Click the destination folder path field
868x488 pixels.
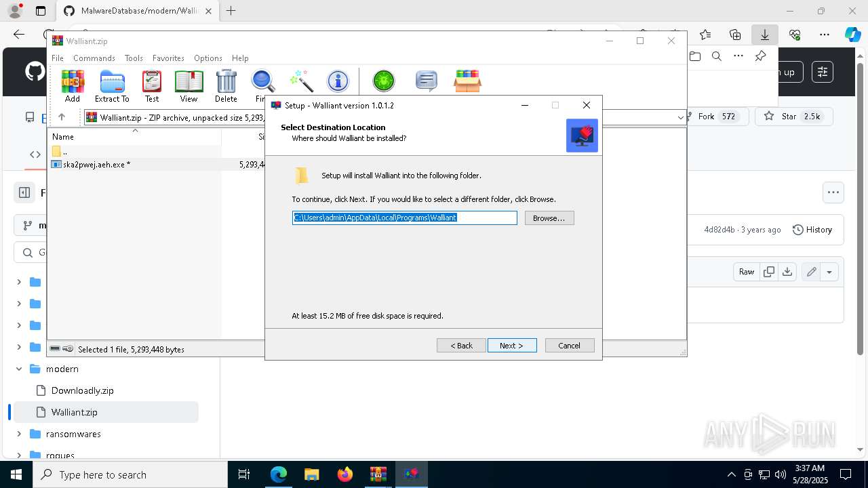tap(405, 218)
